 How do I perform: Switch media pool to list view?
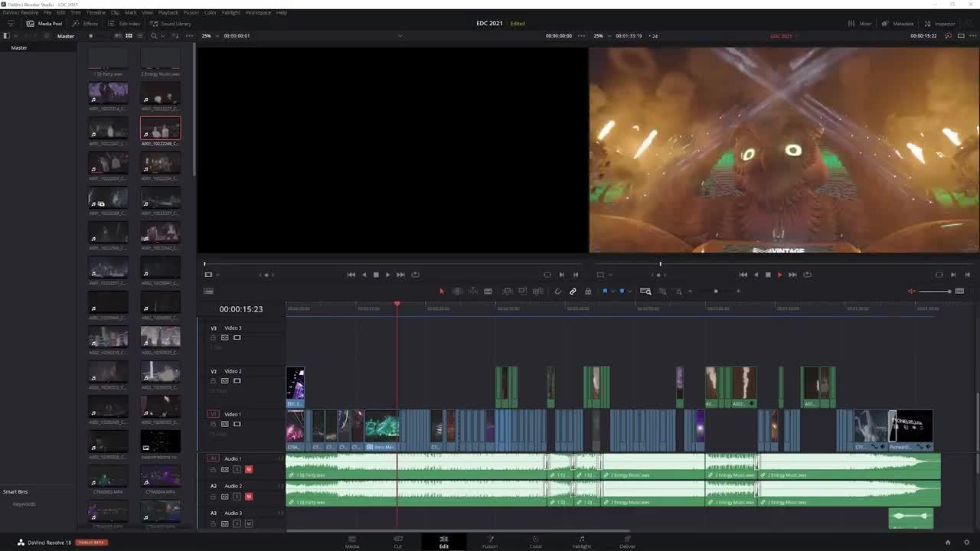coord(140,36)
